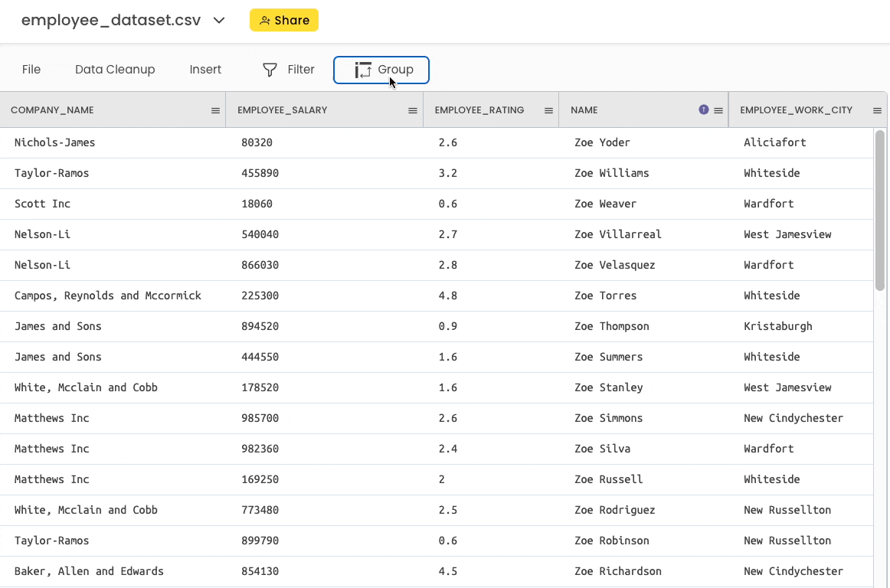Open the EMPLOYEE_WORK_CITY column menu icon

tap(877, 111)
